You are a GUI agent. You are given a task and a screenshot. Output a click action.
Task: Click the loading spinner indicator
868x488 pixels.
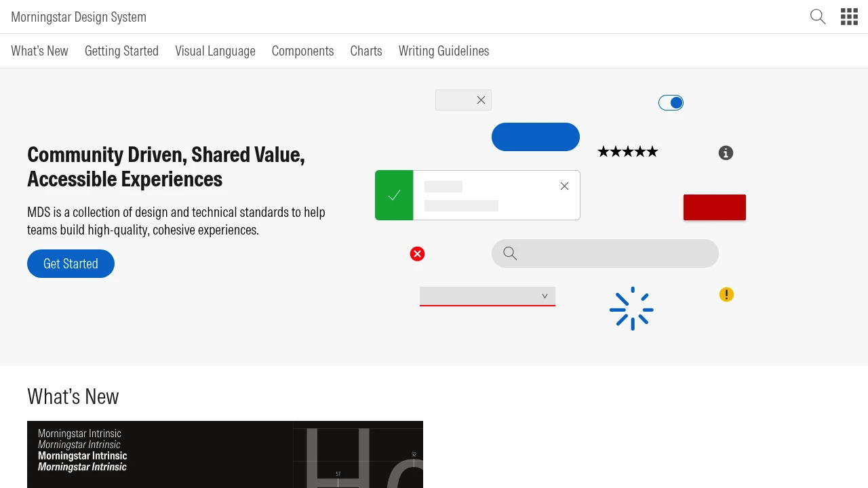pyautogui.click(x=631, y=308)
